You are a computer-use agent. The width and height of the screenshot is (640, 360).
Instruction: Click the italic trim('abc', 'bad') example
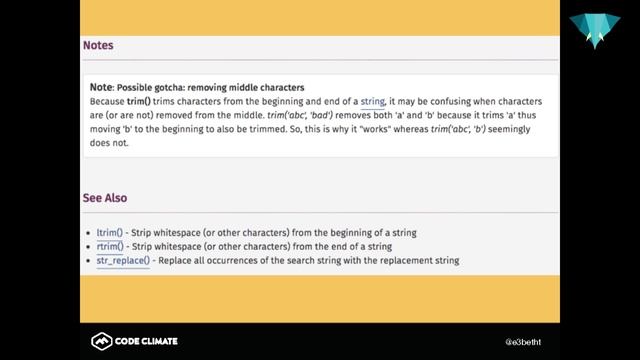coord(300,115)
